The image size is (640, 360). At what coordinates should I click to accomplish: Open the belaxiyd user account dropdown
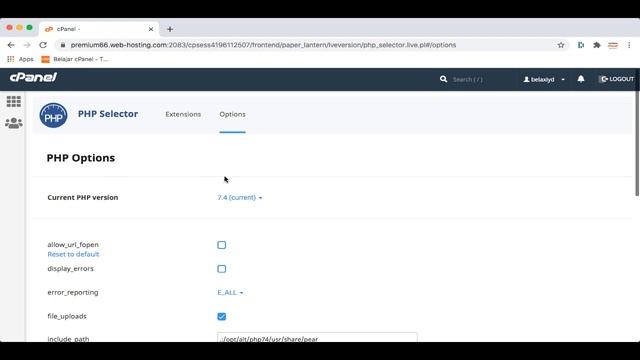(x=544, y=79)
